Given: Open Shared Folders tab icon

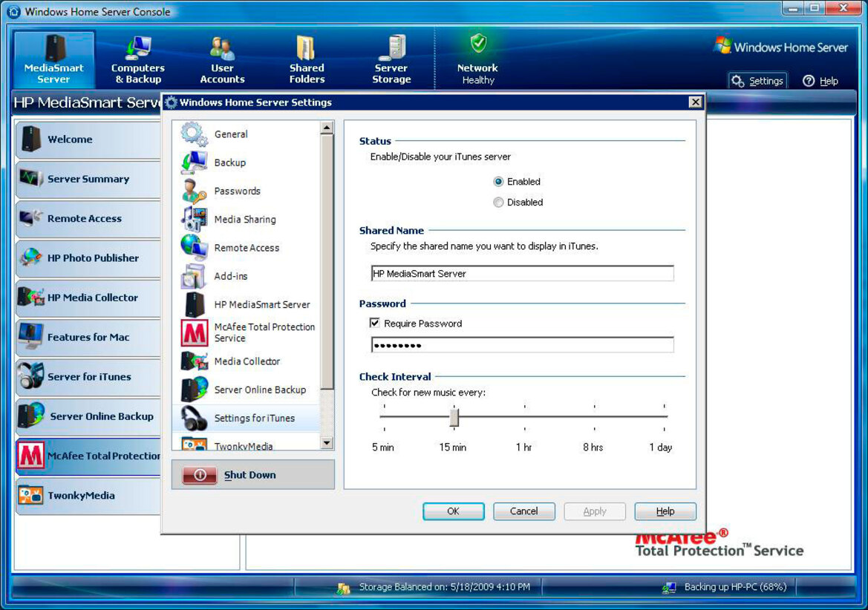Looking at the screenshot, I should pos(306,47).
